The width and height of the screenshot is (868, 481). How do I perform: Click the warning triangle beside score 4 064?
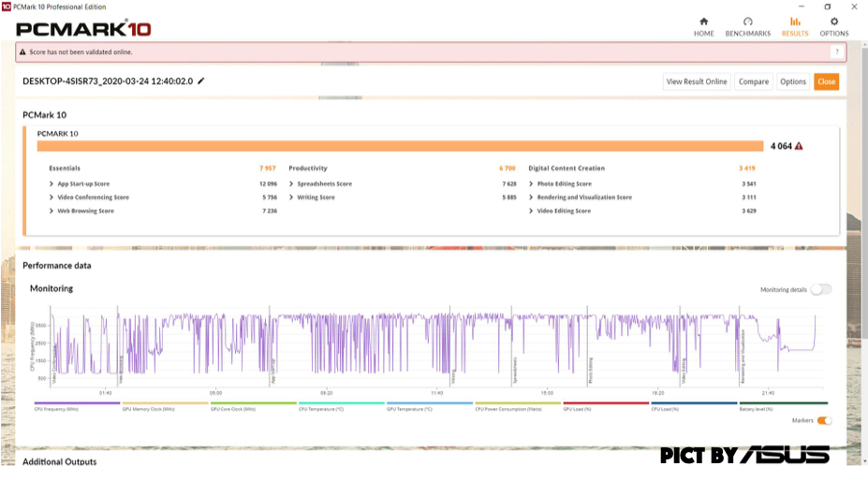click(x=799, y=146)
